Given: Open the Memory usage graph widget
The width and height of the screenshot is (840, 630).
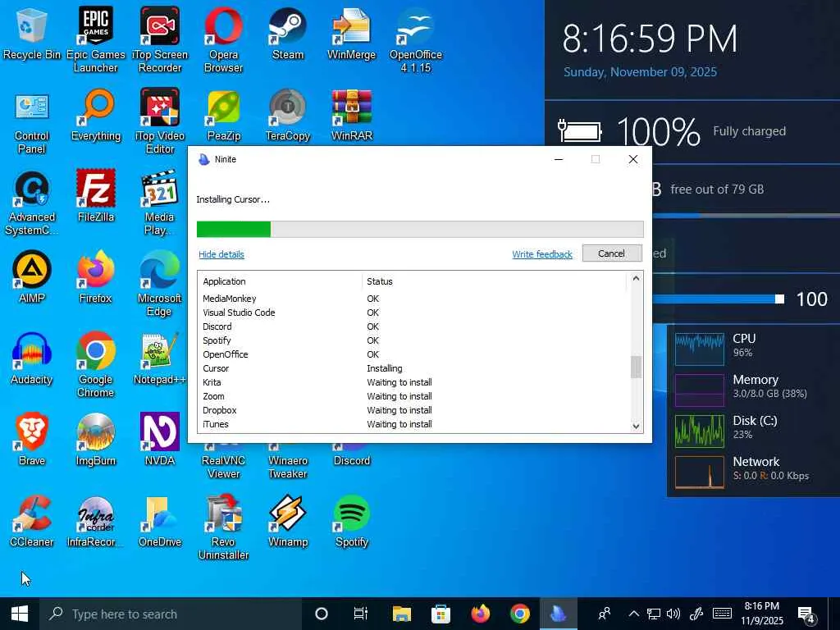Looking at the screenshot, I should [x=700, y=390].
